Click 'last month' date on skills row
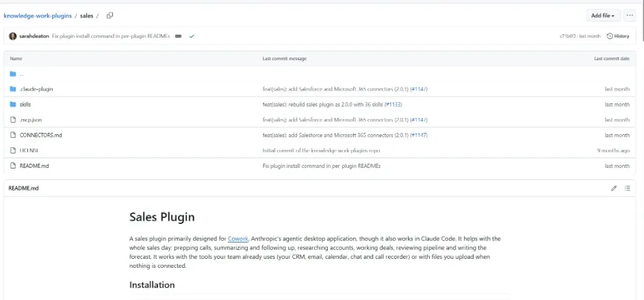 tap(617, 104)
